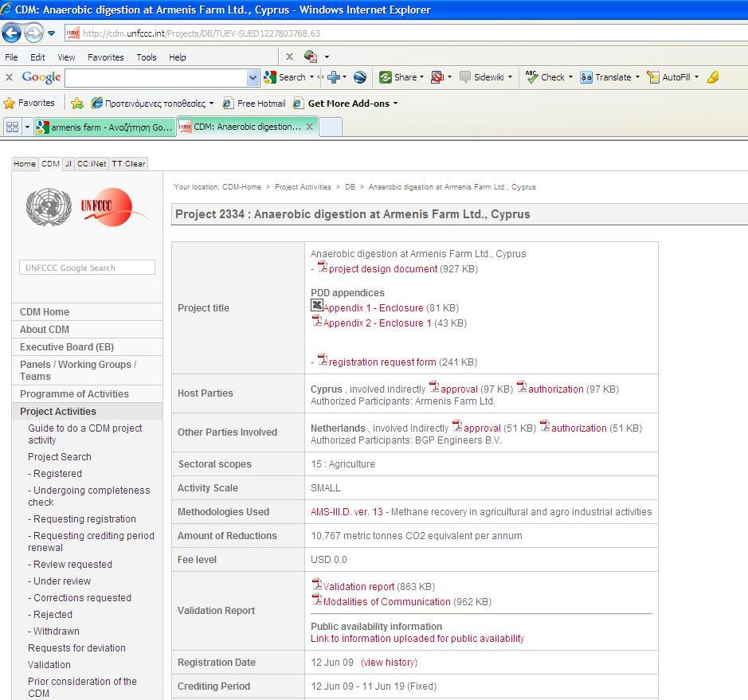The height and width of the screenshot is (700, 748).
Task: Run the spelling Check tool
Action: [x=545, y=77]
